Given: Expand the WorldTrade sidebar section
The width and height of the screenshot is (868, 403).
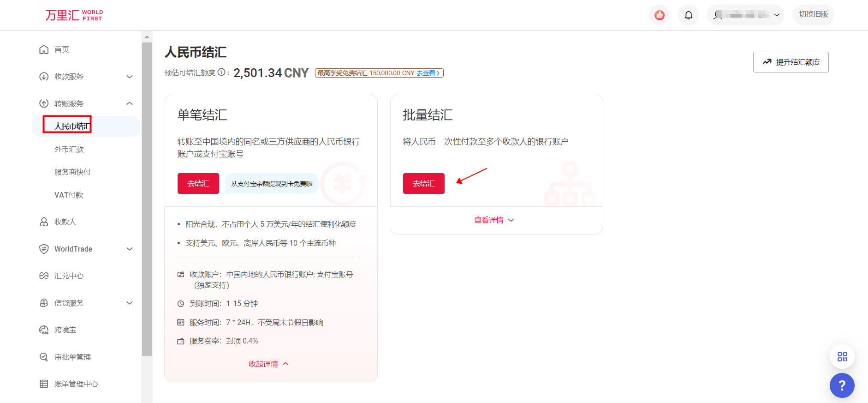Looking at the screenshot, I should (130, 249).
